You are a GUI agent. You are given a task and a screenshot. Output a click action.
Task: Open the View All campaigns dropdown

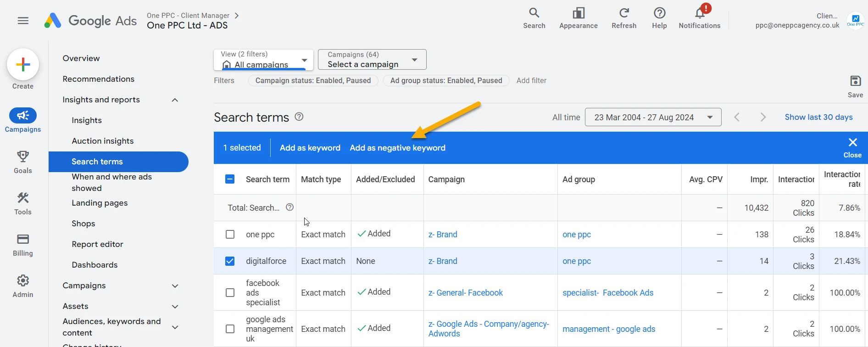[x=263, y=60]
